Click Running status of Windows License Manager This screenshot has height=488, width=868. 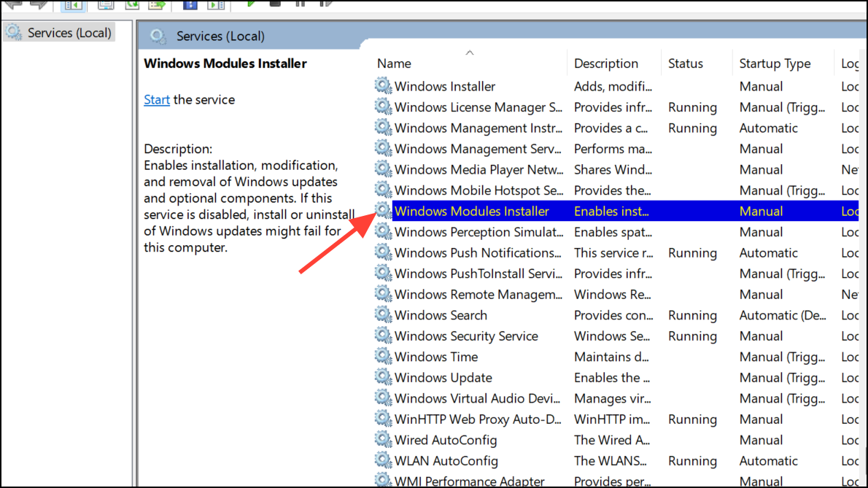click(692, 107)
